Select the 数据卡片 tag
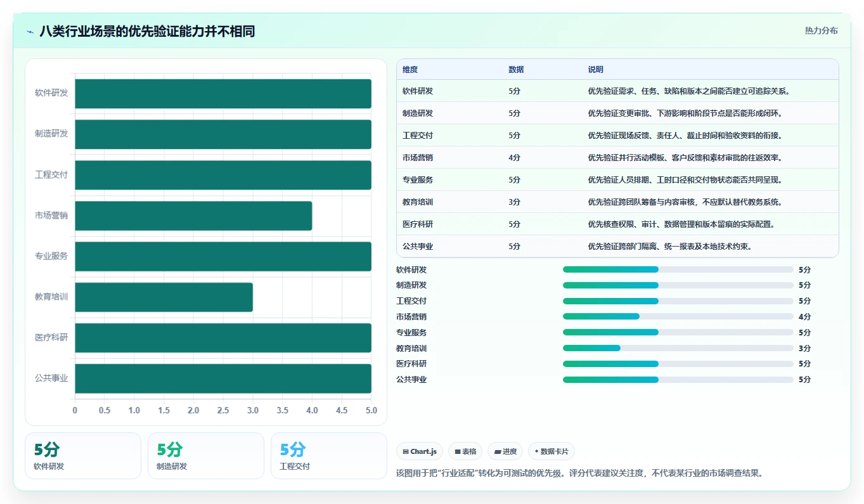 (x=551, y=451)
